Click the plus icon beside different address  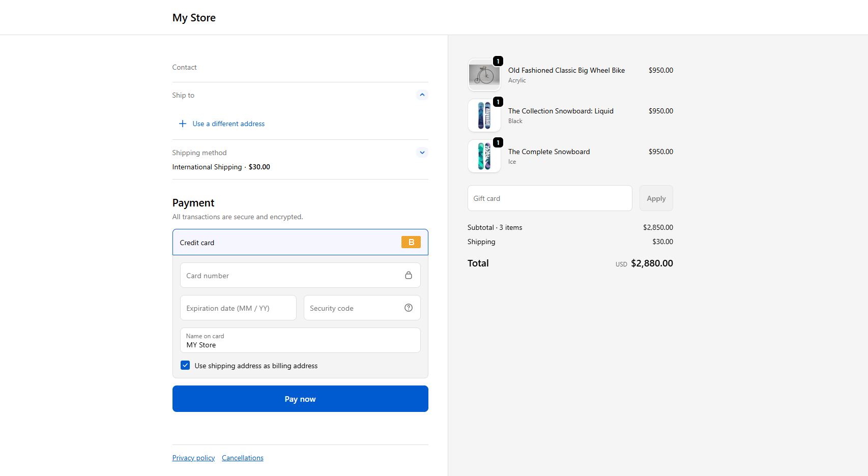(183, 124)
